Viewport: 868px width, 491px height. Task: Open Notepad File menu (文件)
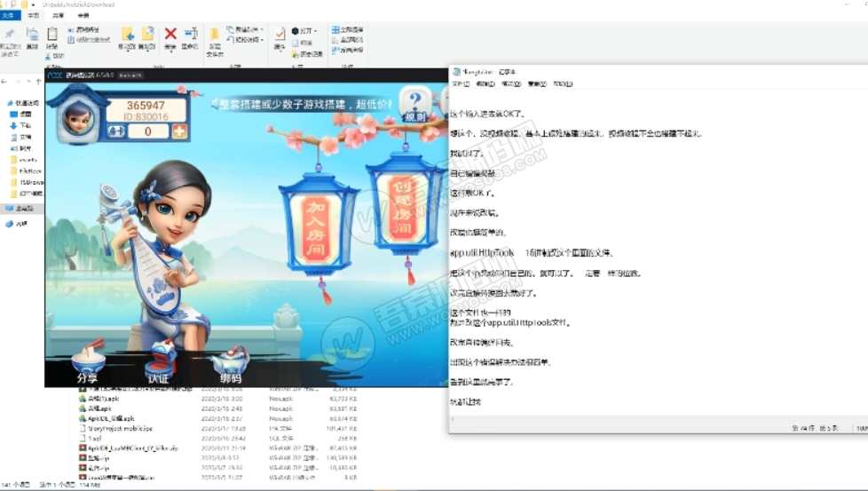coord(461,84)
